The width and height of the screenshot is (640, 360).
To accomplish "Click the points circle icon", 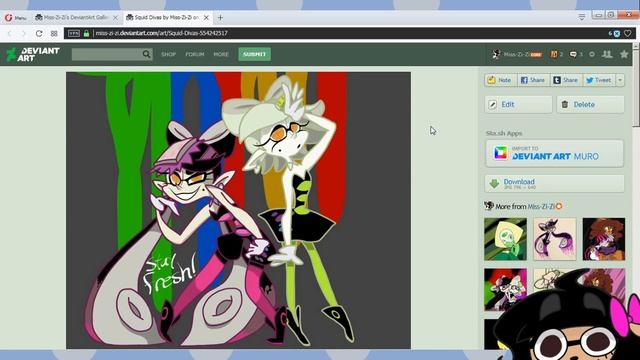I will coord(592,54).
